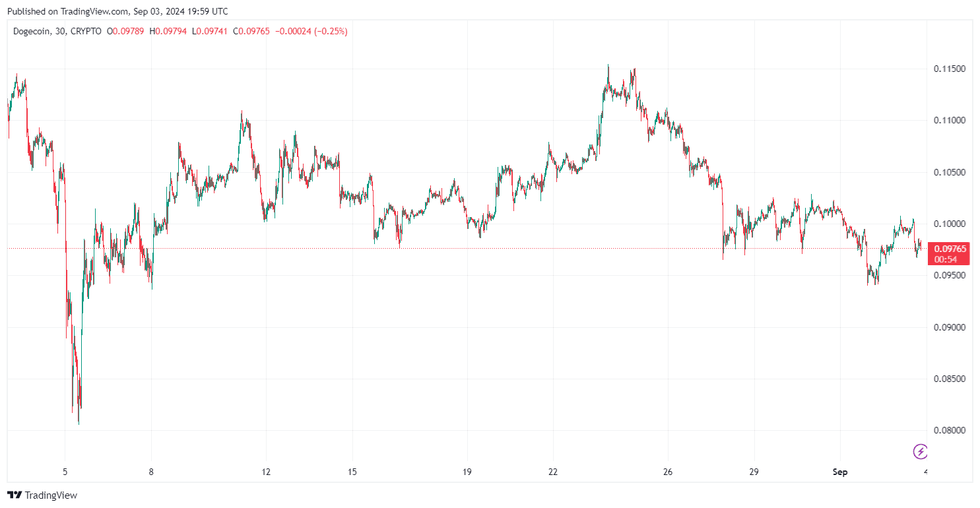Viewport: 980px width, 508px height.
Task: Click the date label 8 on time axis
Action: pos(151,472)
